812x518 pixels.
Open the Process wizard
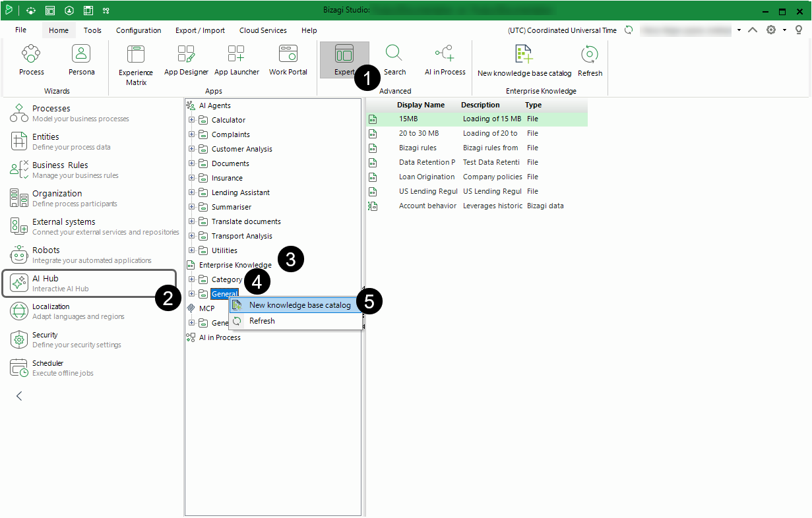[x=31, y=61]
